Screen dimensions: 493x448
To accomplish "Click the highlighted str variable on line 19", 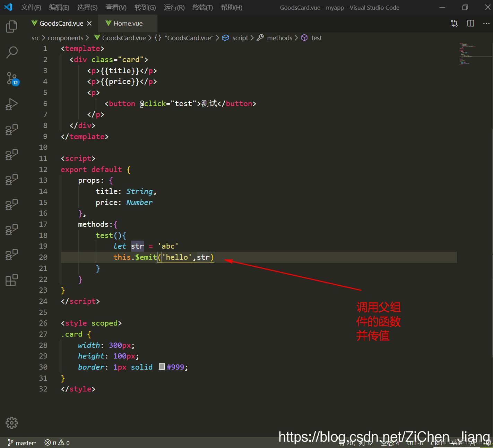I will [137, 246].
